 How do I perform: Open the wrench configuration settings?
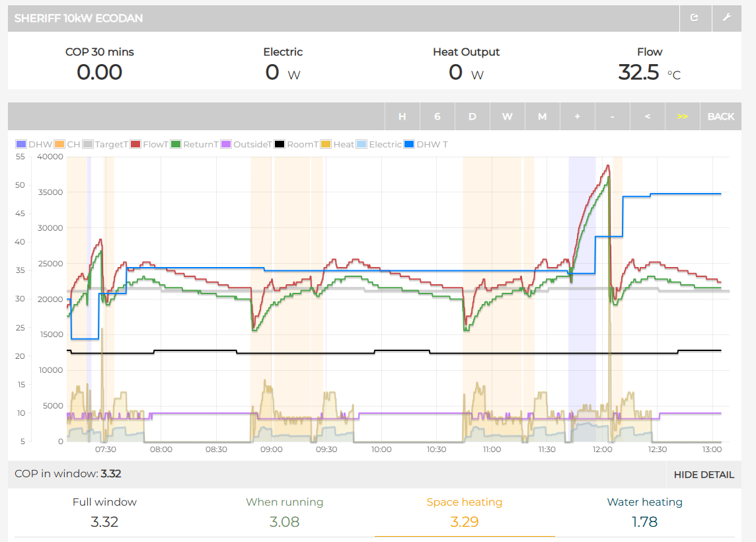[727, 18]
